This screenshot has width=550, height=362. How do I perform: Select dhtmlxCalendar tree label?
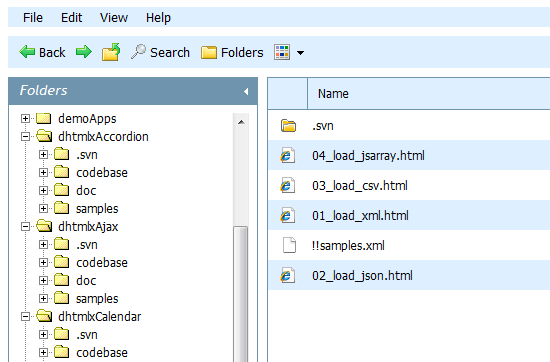click(x=100, y=317)
